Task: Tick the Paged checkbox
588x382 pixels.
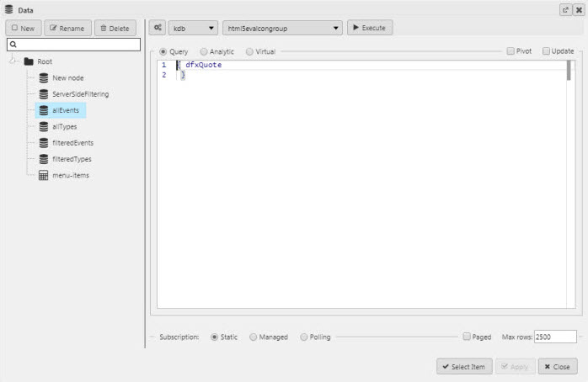Action: [x=467, y=337]
